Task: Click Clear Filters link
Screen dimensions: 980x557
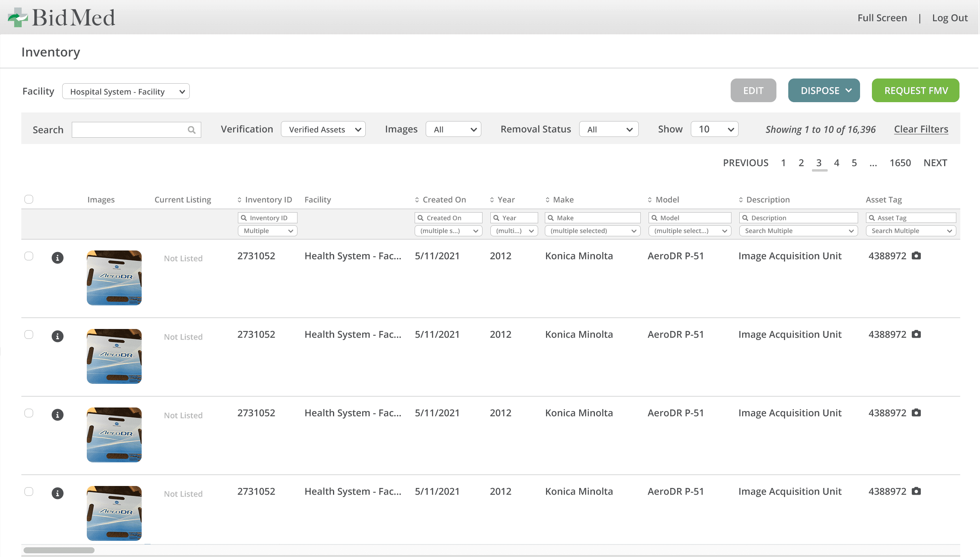Action: click(921, 129)
